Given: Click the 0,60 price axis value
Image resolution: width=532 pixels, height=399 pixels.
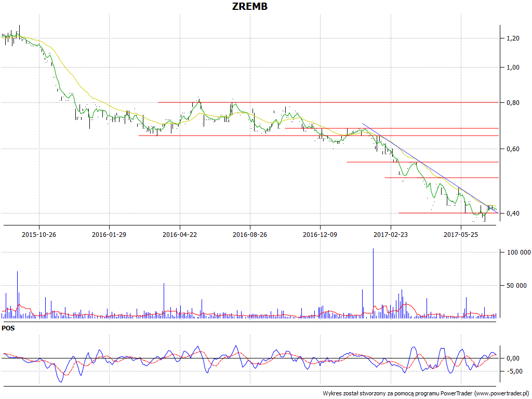Looking at the screenshot, I should coord(513,149).
